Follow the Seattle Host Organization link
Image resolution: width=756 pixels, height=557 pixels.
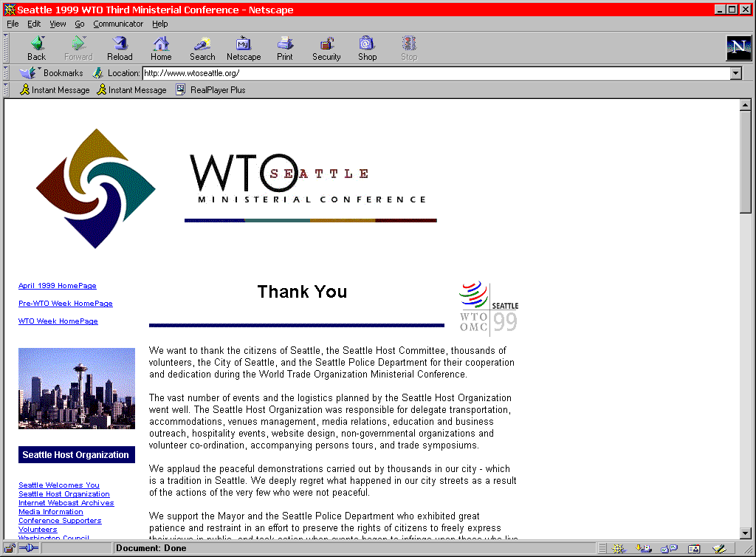(x=64, y=493)
